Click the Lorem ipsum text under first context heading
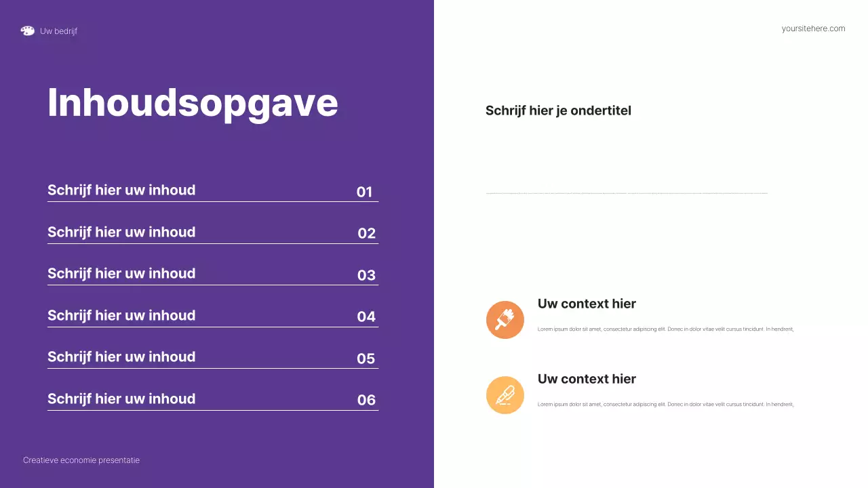 point(665,329)
